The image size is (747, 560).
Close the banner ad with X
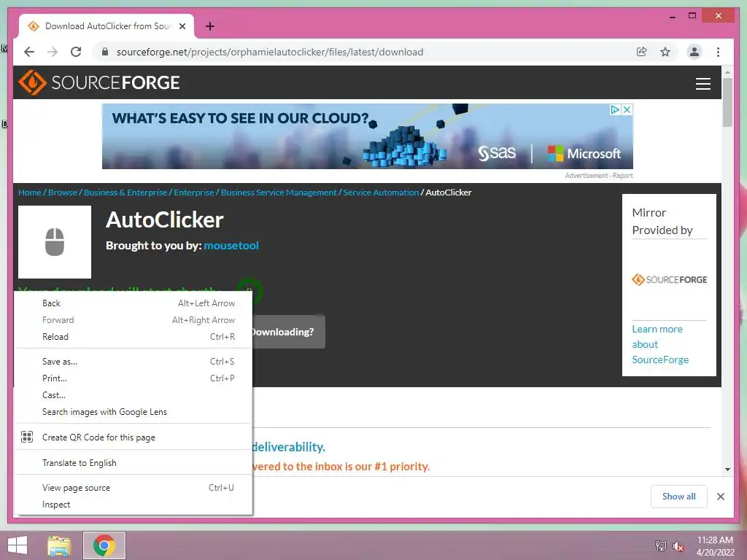tap(627, 109)
